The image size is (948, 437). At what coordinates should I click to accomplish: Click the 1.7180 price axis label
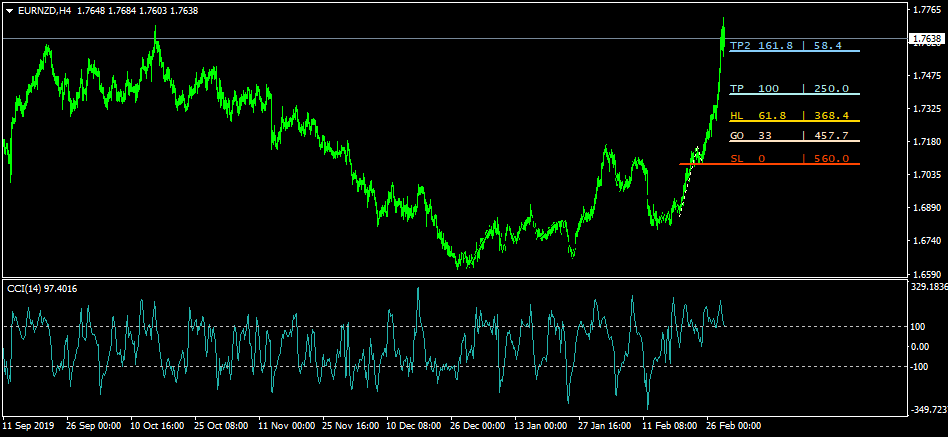(925, 142)
